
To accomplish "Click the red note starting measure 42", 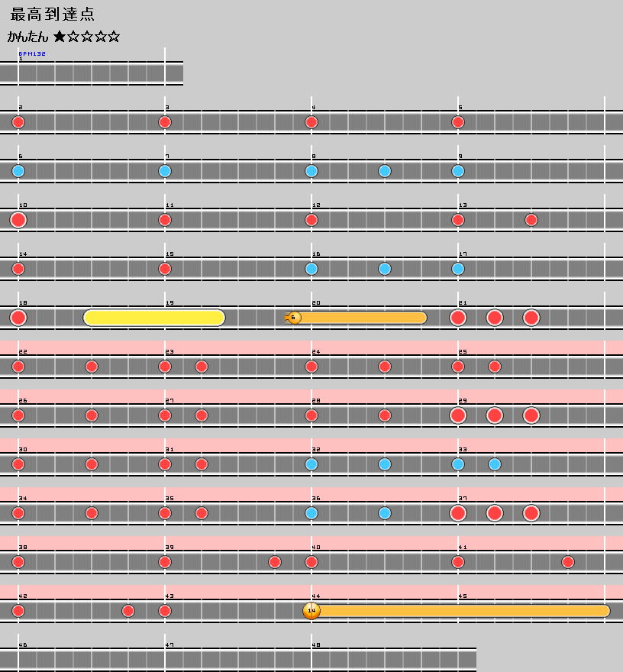I will point(18,611).
